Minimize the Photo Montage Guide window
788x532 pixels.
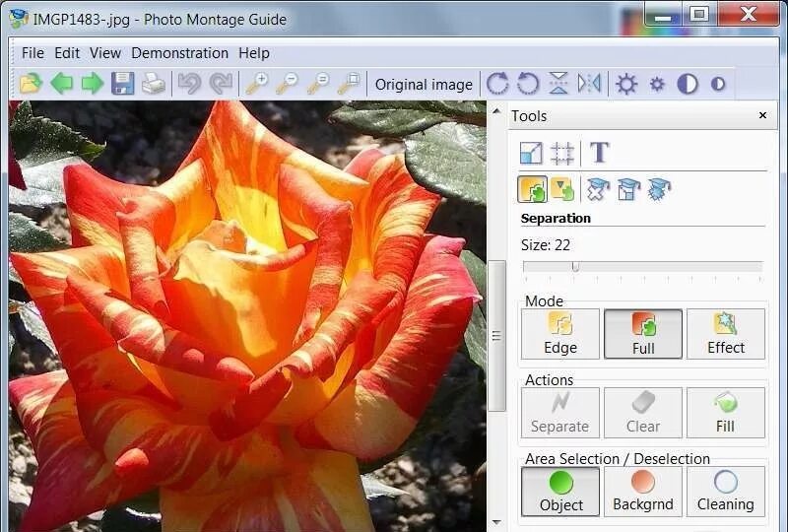663,15
